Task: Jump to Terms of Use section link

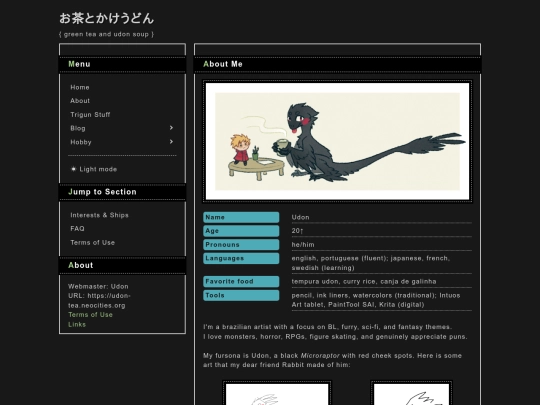Action: tap(93, 242)
